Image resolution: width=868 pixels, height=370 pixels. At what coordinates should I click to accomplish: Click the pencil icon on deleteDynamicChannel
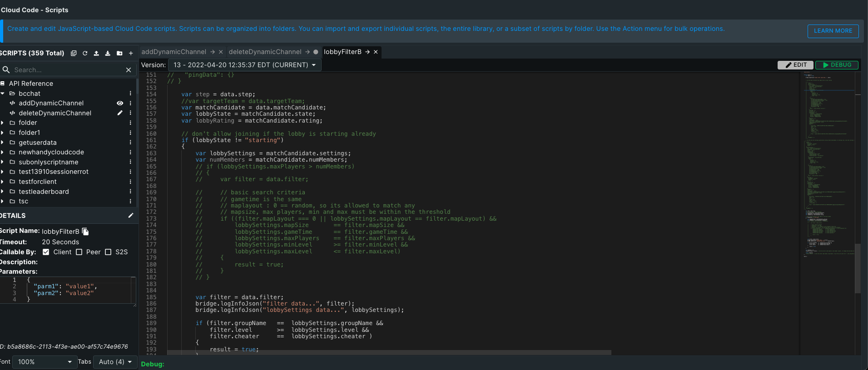(120, 113)
